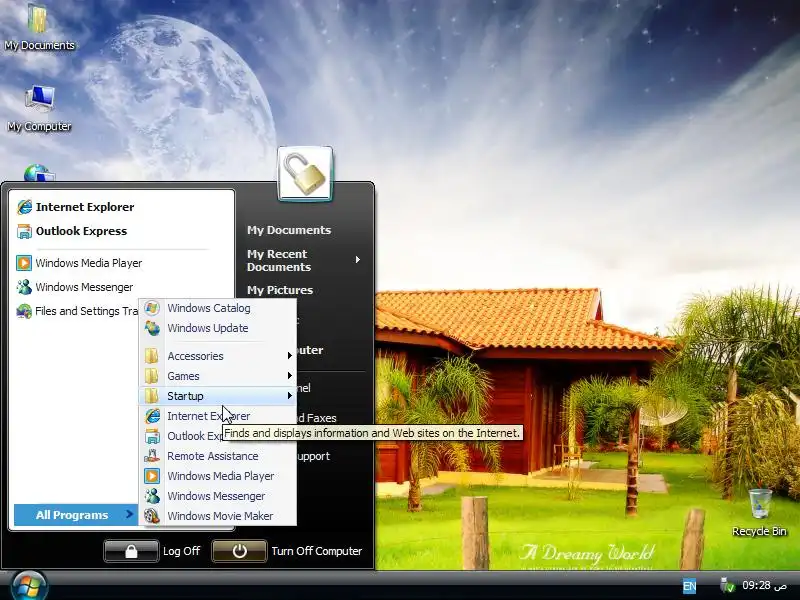Expand the Startup submenu arrow
Image resolution: width=800 pixels, height=600 pixels.
(x=289, y=395)
